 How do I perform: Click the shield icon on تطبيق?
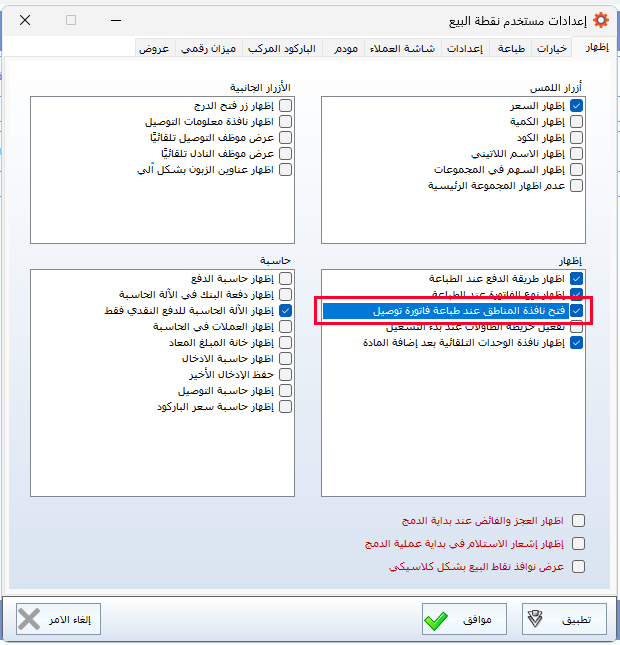tap(535, 620)
